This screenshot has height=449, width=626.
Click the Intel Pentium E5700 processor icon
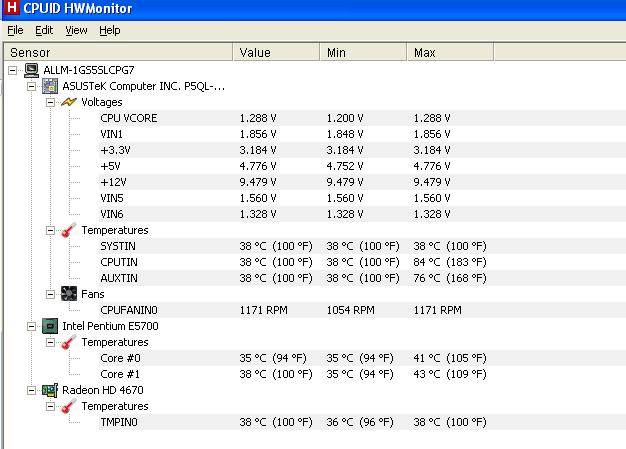point(50,326)
